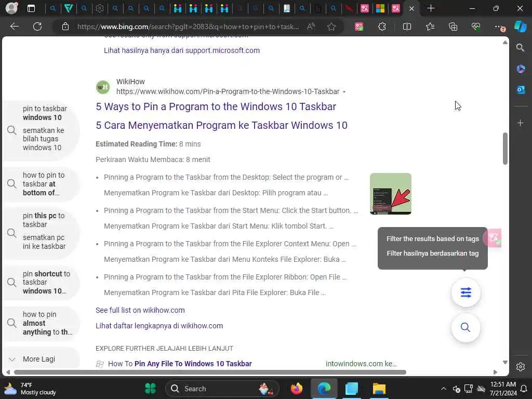
Task: Expand 'More Lagi' related searches
Action: (42, 359)
